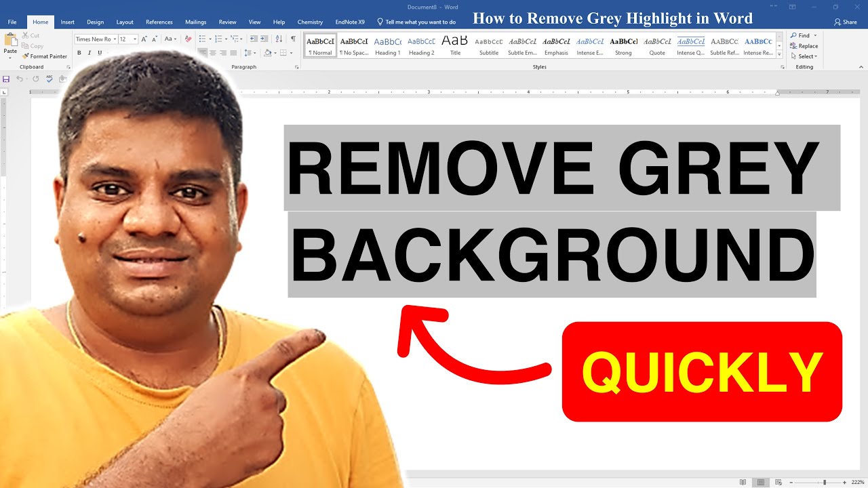
Task: Clear all formatting with eraser icon
Action: point(188,39)
